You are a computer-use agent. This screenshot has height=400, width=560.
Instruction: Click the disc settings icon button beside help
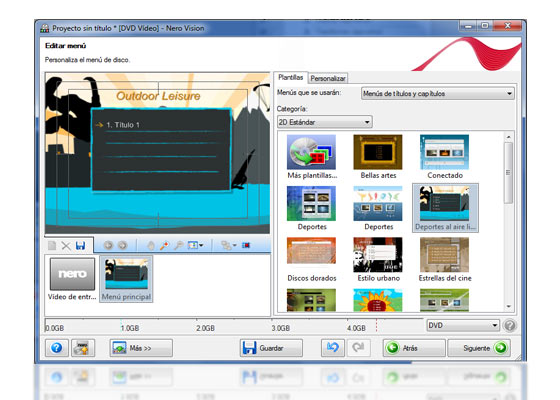[x=83, y=348]
